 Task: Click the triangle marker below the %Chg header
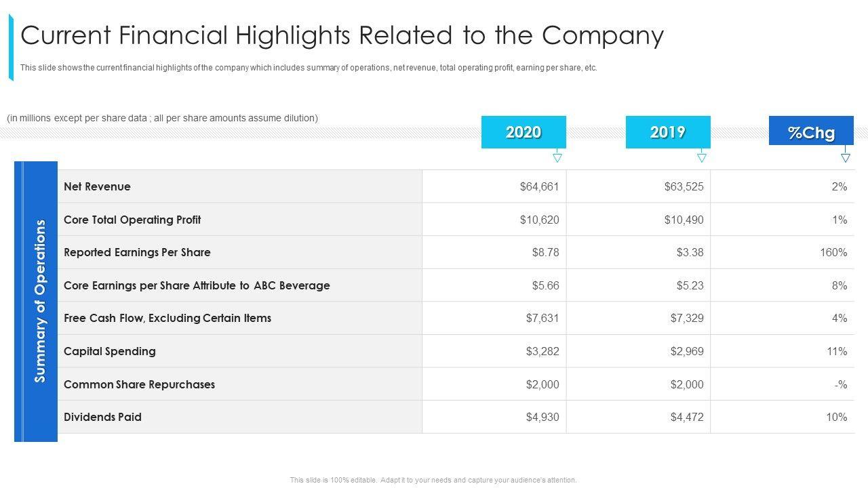pyautogui.click(x=846, y=158)
